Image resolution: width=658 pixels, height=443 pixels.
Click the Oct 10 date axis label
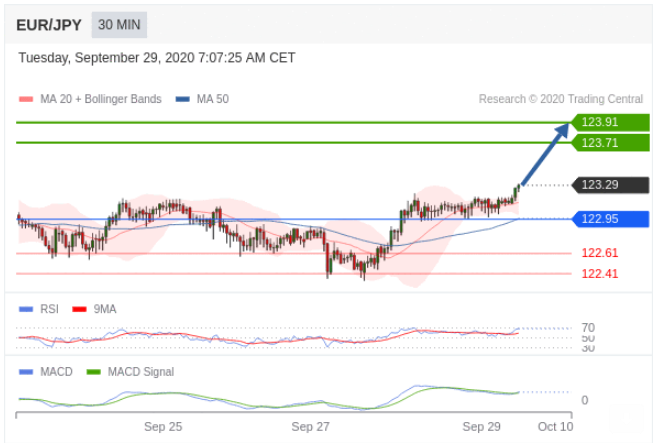pos(555,427)
